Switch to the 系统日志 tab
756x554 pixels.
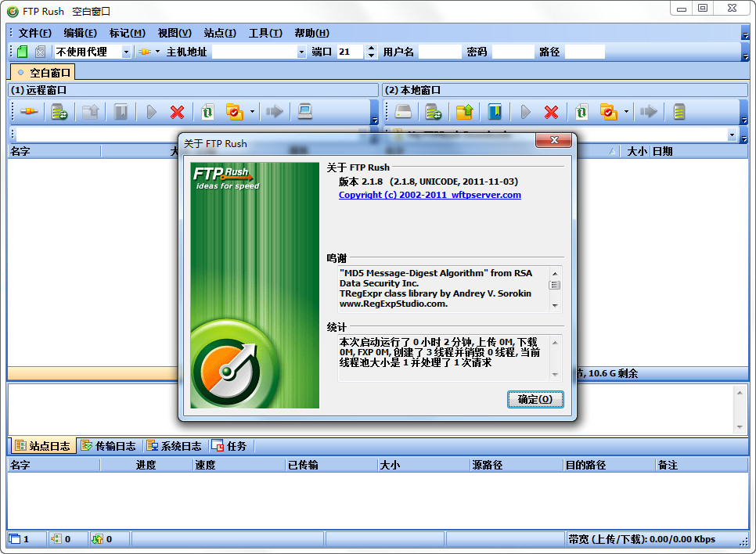pyautogui.click(x=174, y=446)
